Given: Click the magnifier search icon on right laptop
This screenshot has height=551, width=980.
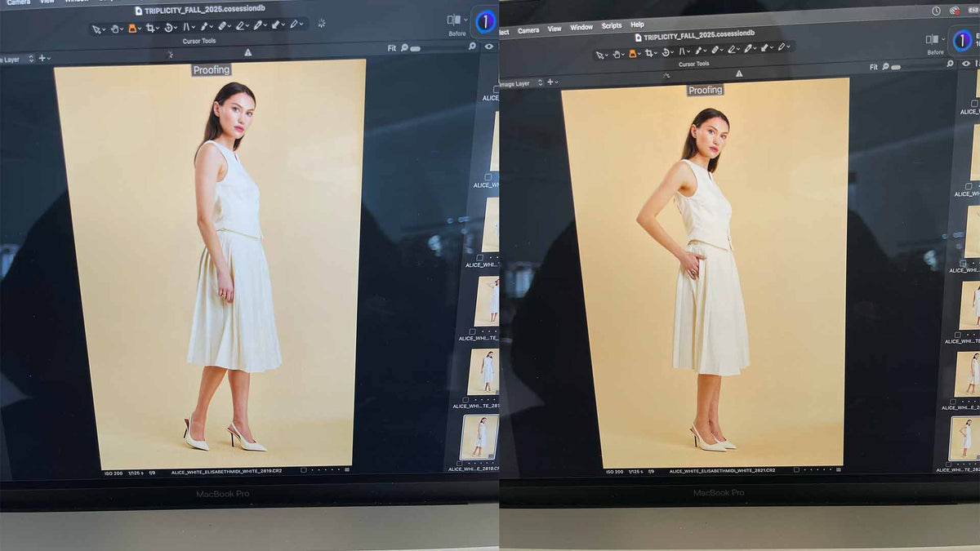Looking at the screenshot, I should (950, 64).
